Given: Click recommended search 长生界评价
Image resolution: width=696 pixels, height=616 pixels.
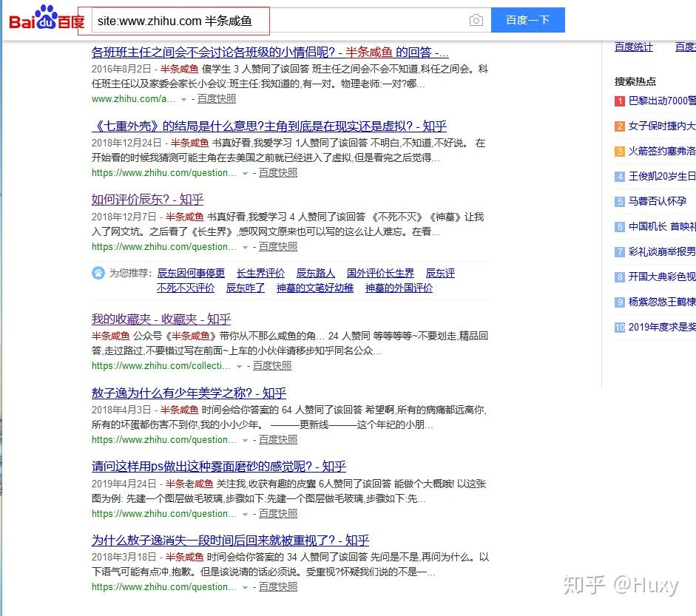Looking at the screenshot, I should click(x=260, y=273).
